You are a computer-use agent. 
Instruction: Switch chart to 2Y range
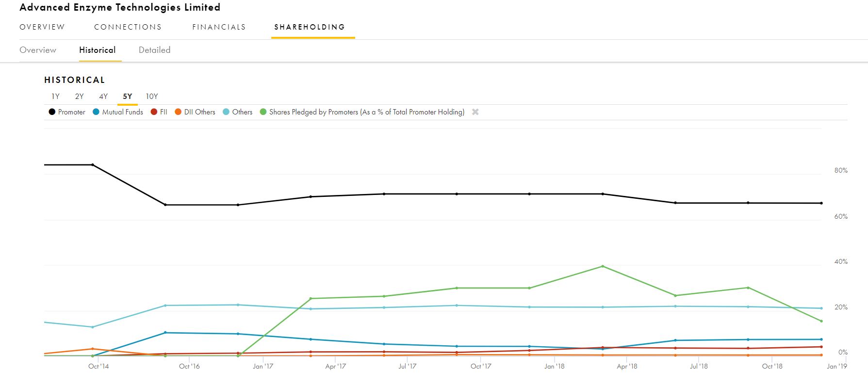79,97
